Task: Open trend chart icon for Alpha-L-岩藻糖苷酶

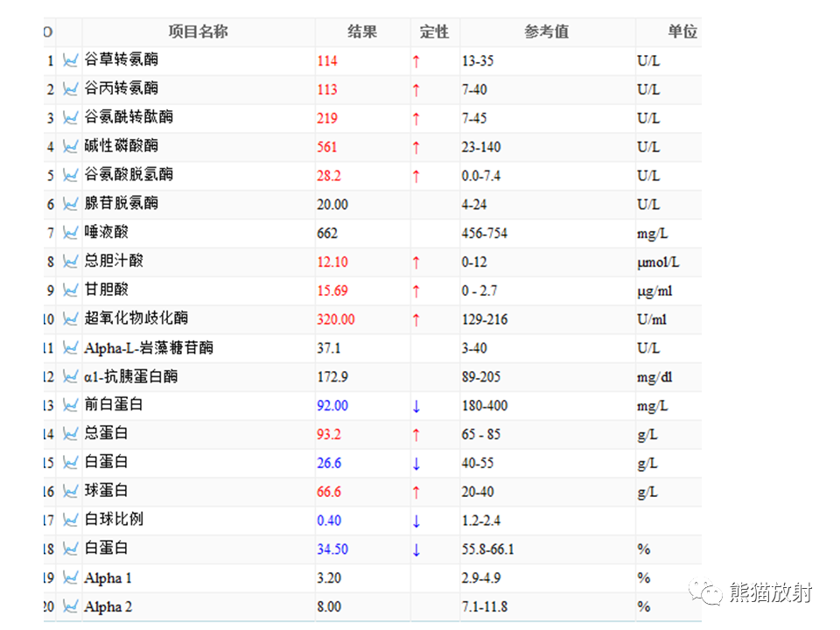Action: click(x=70, y=347)
